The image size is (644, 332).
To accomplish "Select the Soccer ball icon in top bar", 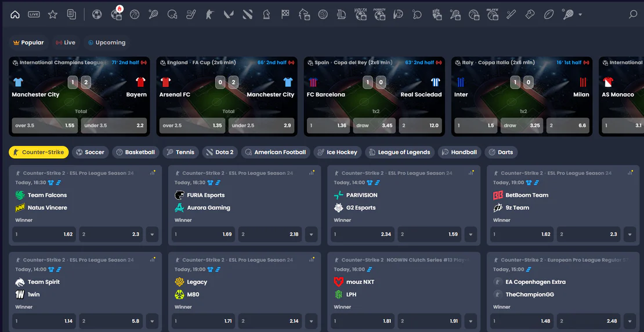I will [97, 14].
